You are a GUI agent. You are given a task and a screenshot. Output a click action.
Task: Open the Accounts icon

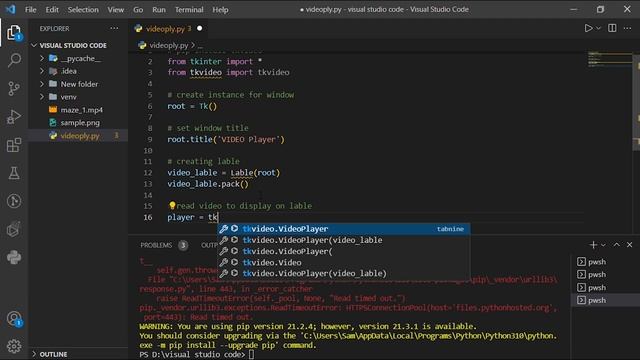tap(14, 318)
